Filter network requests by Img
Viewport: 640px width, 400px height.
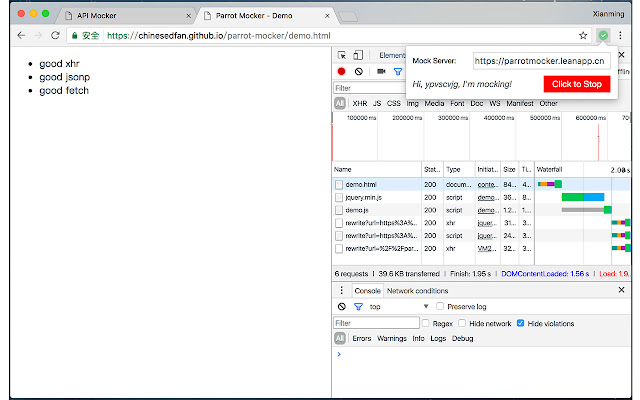(413, 104)
